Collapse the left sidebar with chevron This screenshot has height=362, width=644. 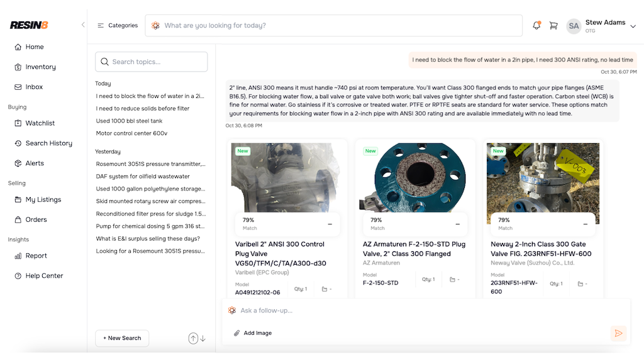click(x=83, y=25)
